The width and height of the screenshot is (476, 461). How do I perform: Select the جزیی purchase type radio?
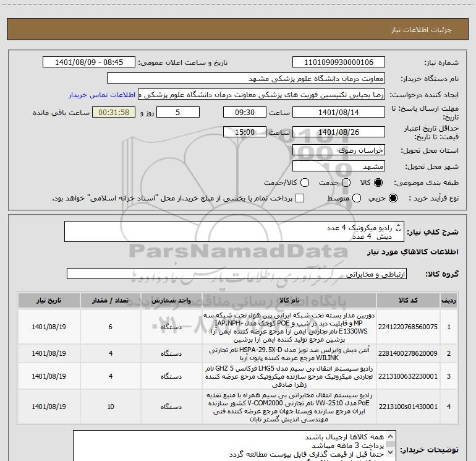pos(393,198)
